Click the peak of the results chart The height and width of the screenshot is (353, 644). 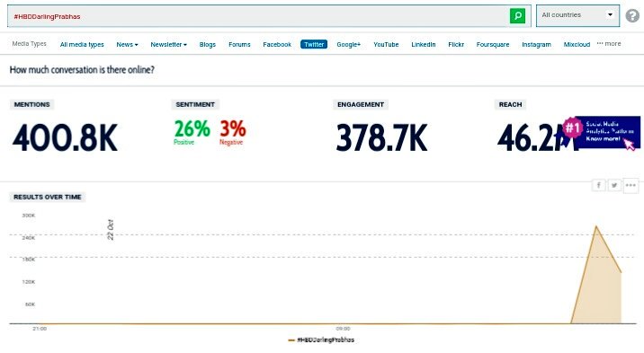pyautogui.click(x=596, y=226)
